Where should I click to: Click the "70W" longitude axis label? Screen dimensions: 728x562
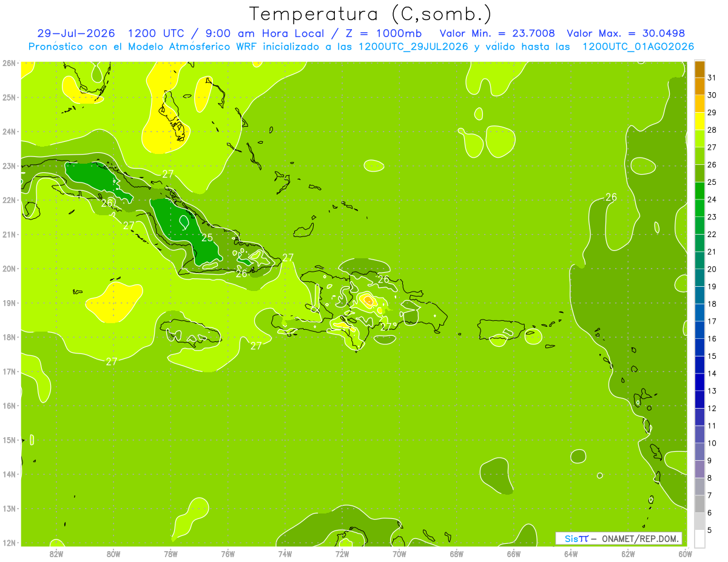click(x=399, y=554)
